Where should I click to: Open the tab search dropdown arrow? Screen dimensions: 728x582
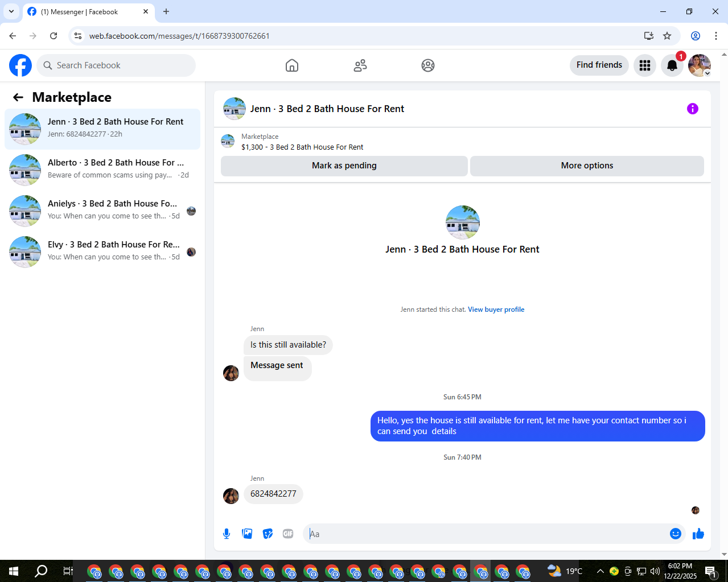[11, 11]
